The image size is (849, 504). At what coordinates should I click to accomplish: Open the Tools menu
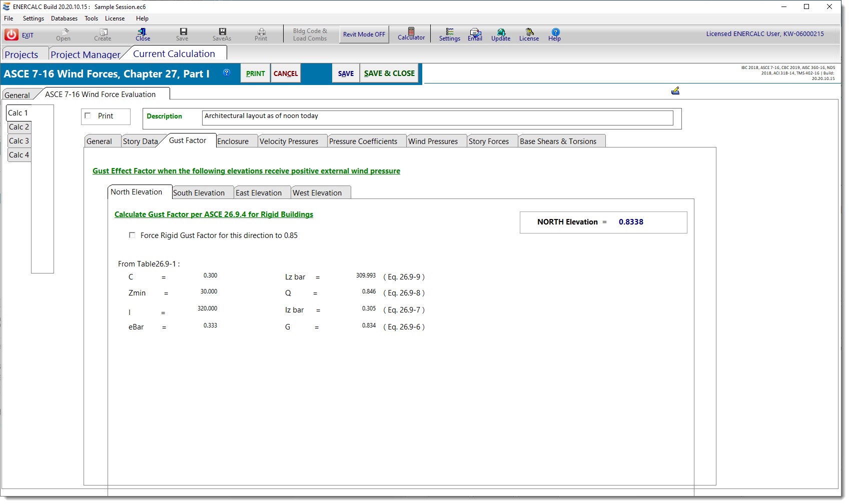pos(92,18)
